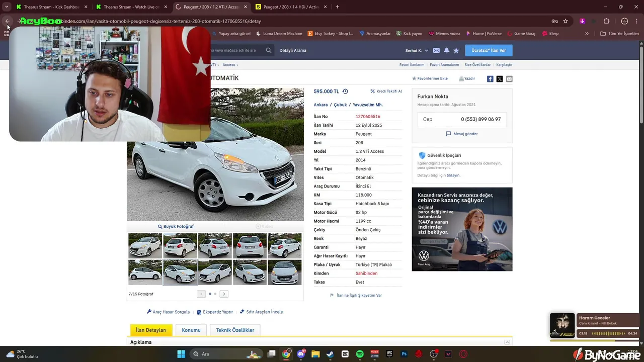Image resolution: width=644 pixels, height=362 pixels.
Task: Open the Chrome extensions puzzle icon
Action: tap(606, 21)
